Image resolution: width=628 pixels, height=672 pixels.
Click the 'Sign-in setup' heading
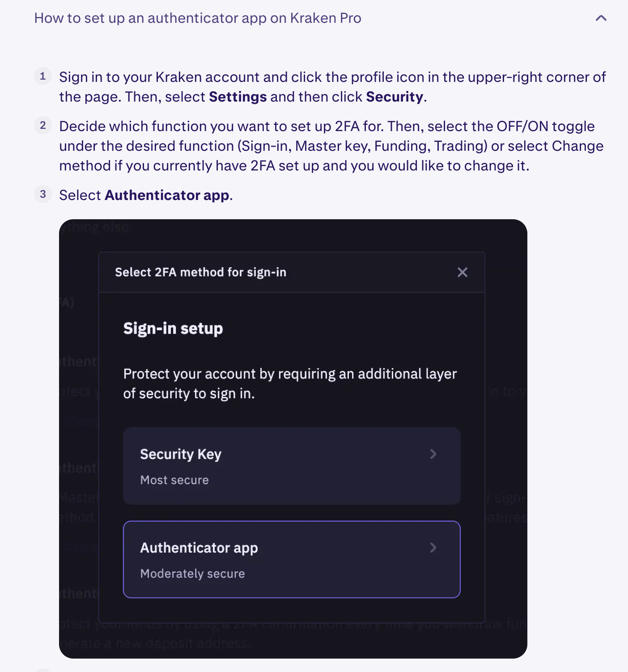click(x=173, y=328)
